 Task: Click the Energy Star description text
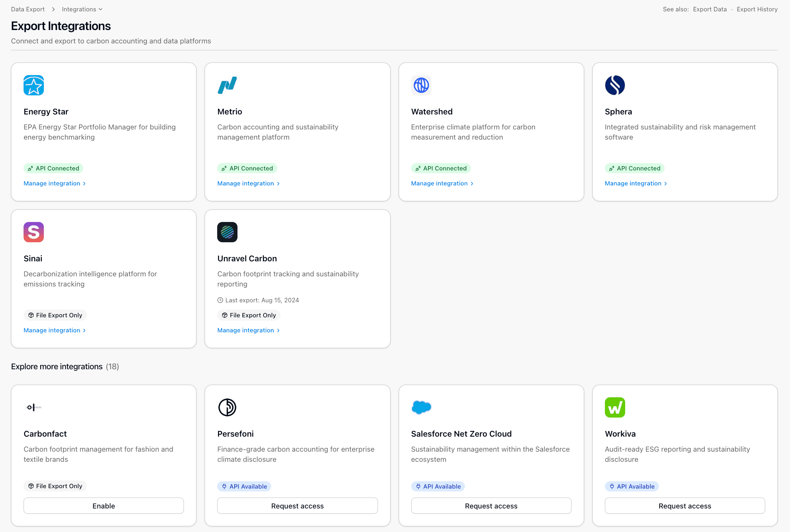pos(99,132)
